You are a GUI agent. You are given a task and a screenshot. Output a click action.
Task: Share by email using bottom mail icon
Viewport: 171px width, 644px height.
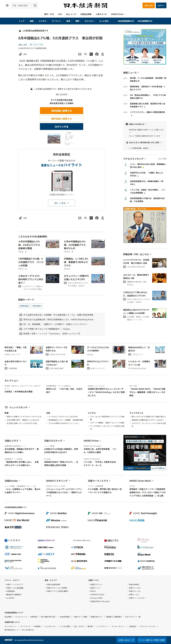[80, 218]
